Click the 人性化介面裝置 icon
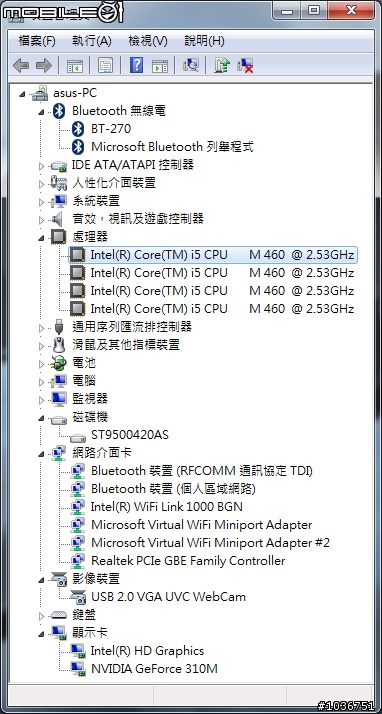Viewport: 382px width, 714px height. pyautogui.click(x=59, y=183)
